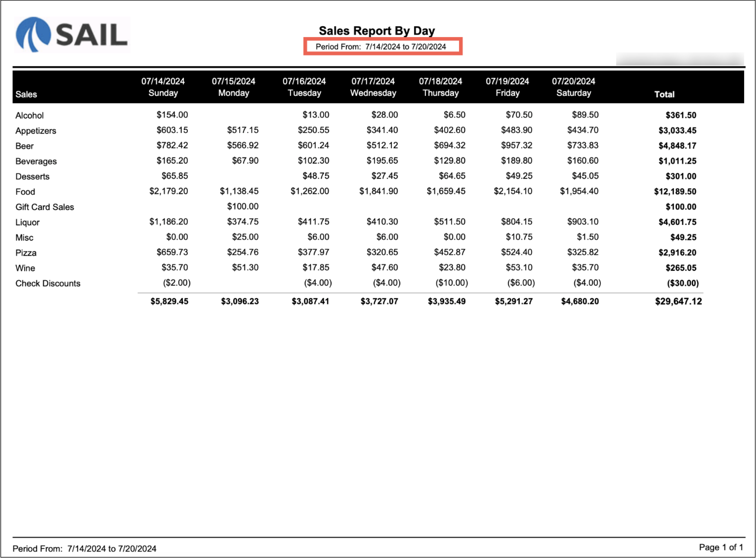
Task: Click grand total $29,647.12
Action: (678, 301)
